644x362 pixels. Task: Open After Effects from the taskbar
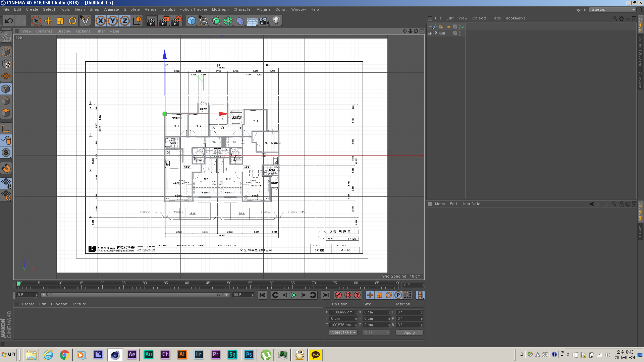tap(132, 355)
